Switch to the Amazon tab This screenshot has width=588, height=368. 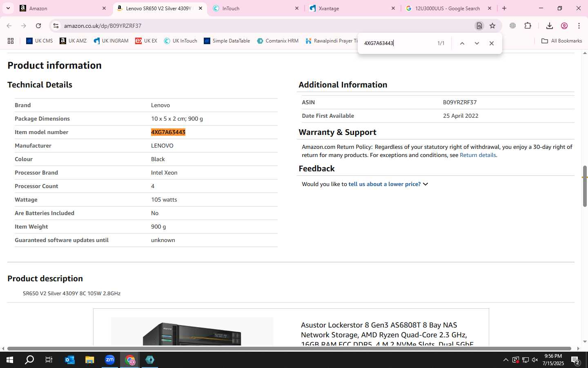[63, 8]
